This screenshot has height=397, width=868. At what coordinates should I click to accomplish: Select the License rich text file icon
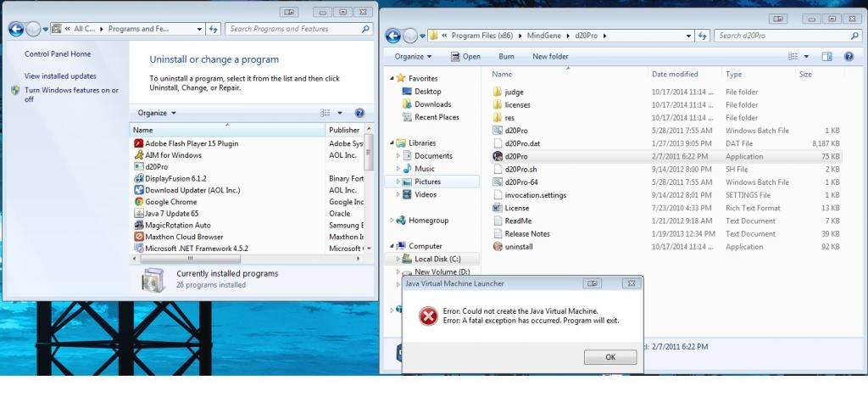pyautogui.click(x=497, y=208)
